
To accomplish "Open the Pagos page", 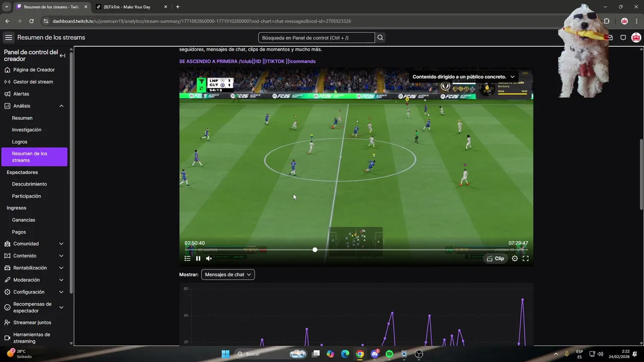I will tap(19, 232).
